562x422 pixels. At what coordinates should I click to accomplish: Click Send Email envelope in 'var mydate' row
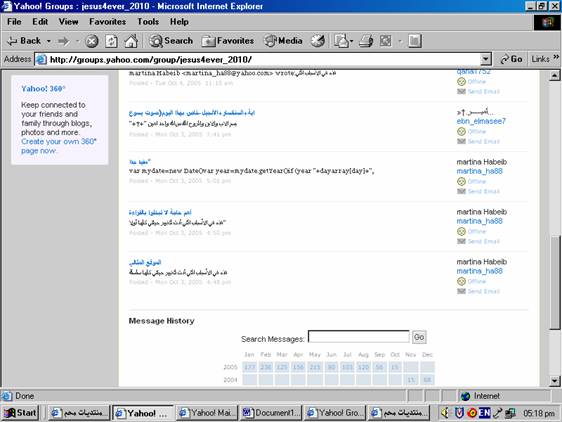click(x=461, y=191)
